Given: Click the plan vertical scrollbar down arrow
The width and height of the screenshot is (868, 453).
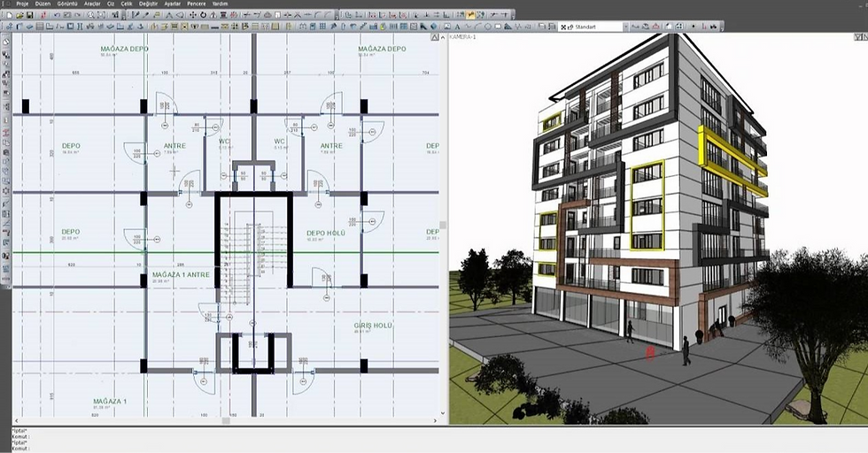Looking at the screenshot, I should (443, 413).
